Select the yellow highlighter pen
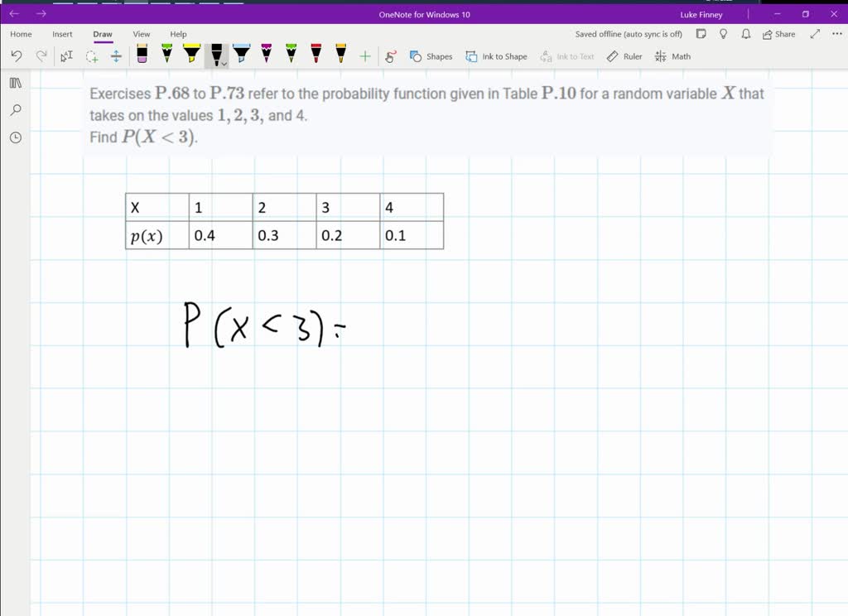 tap(190, 55)
